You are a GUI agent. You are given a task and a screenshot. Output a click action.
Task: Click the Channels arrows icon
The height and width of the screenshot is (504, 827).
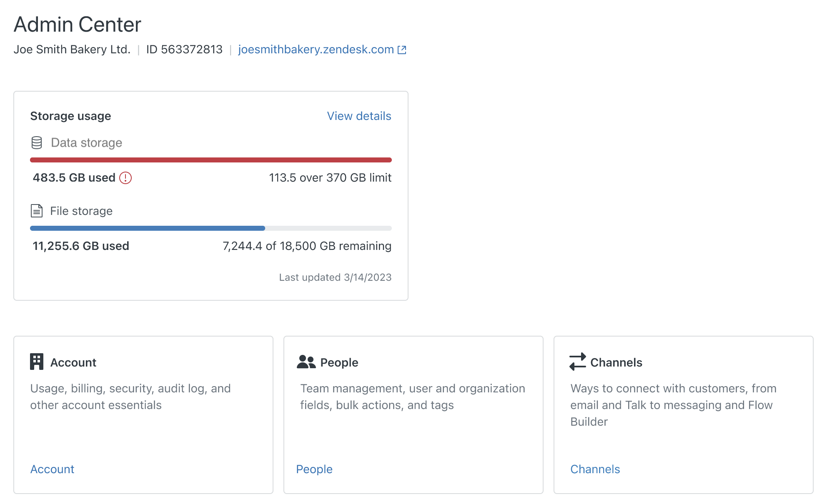click(x=577, y=362)
